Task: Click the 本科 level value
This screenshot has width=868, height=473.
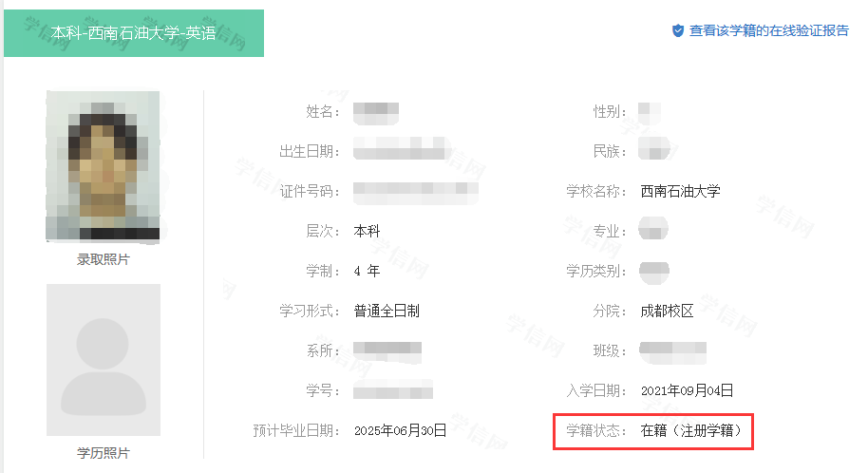Action: [x=367, y=231]
